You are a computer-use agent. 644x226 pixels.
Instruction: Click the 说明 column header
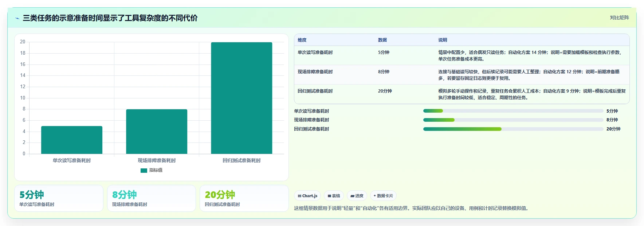click(x=443, y=40)
